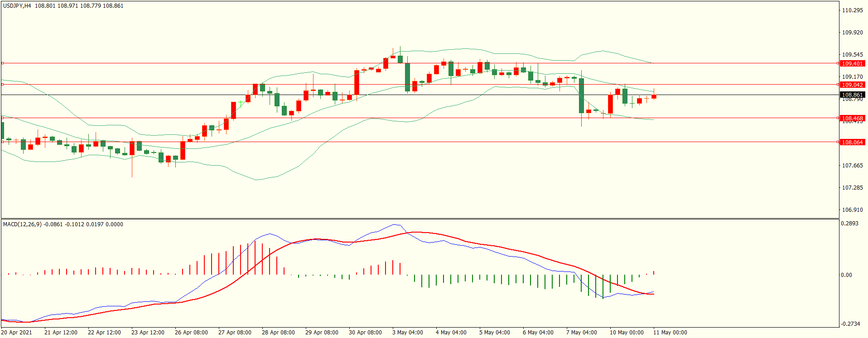Select the 7 May 04:00 time label
The image size is (868, 338).
coord(581,333)
